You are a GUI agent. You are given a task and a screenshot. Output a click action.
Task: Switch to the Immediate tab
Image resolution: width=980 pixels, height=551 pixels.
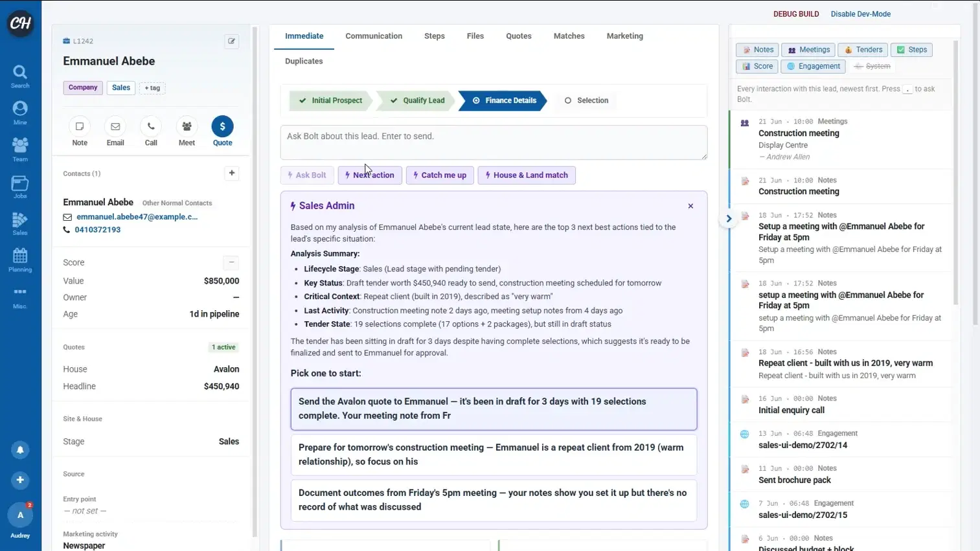point(304,36)
